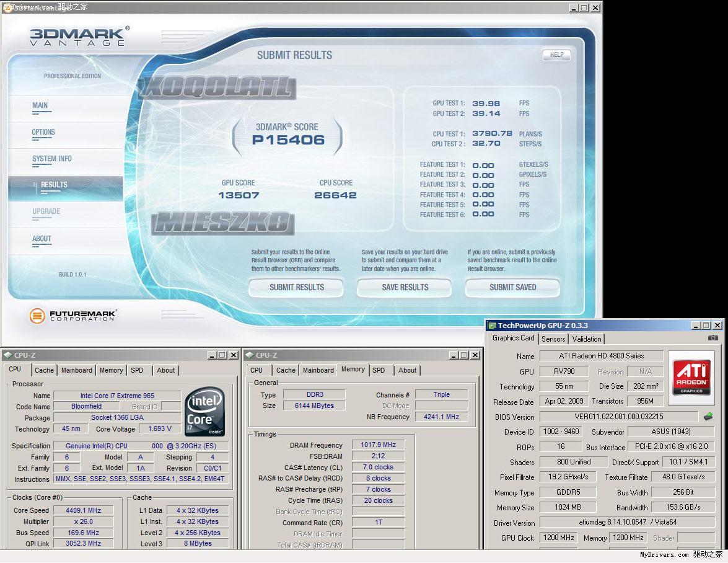Click the GPU score value 13507

239,195
